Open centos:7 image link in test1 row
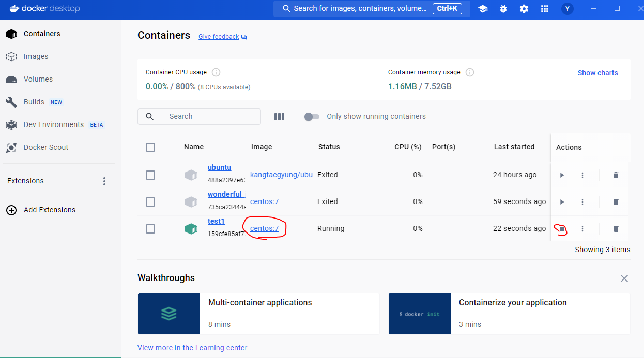 264,228
